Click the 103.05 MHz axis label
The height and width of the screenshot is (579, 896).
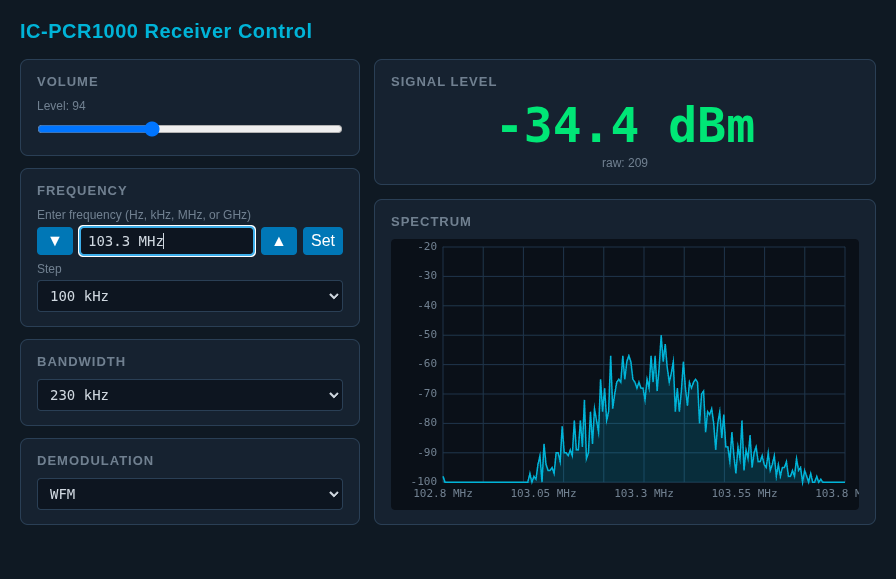[x=543, y=493]
